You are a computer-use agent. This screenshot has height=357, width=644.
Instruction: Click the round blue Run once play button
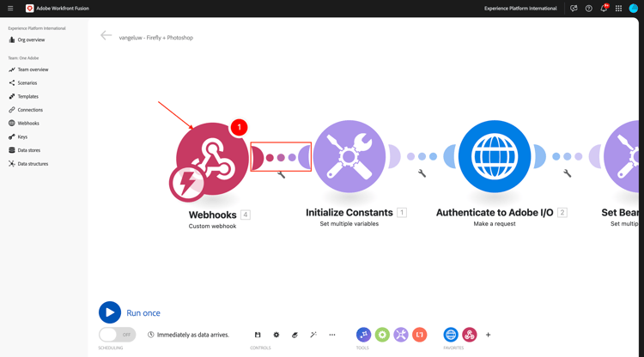110,312
